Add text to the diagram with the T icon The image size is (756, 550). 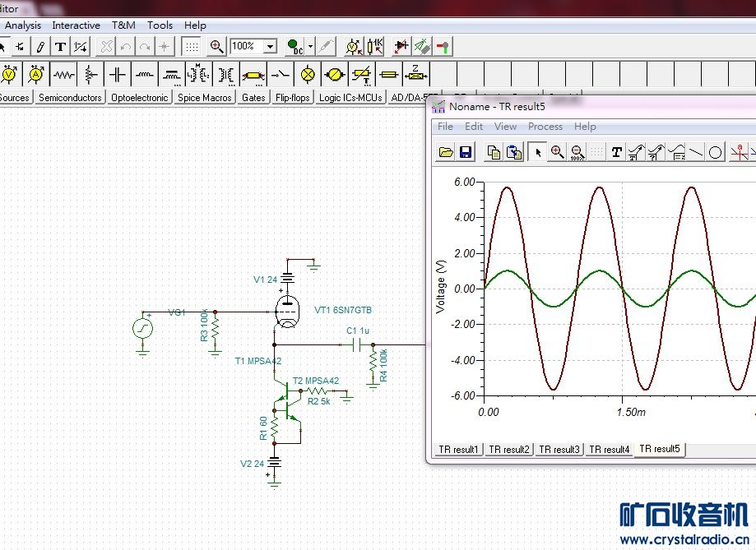click(x=616, y=152)
